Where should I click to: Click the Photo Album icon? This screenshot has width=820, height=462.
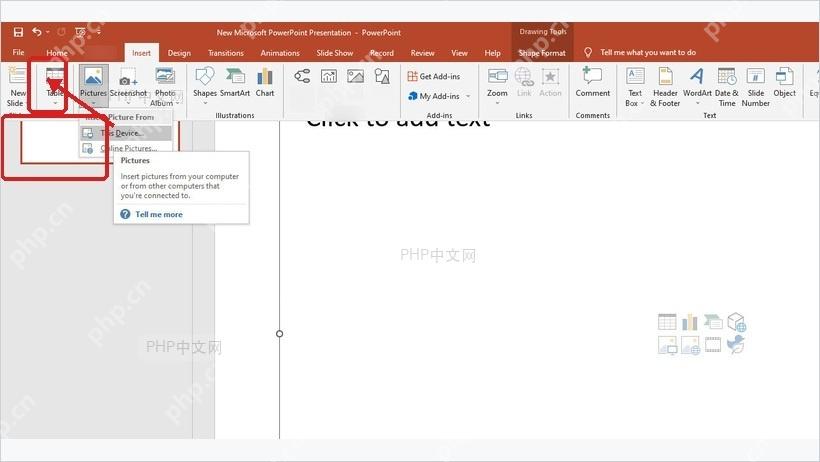coord(165,77)
